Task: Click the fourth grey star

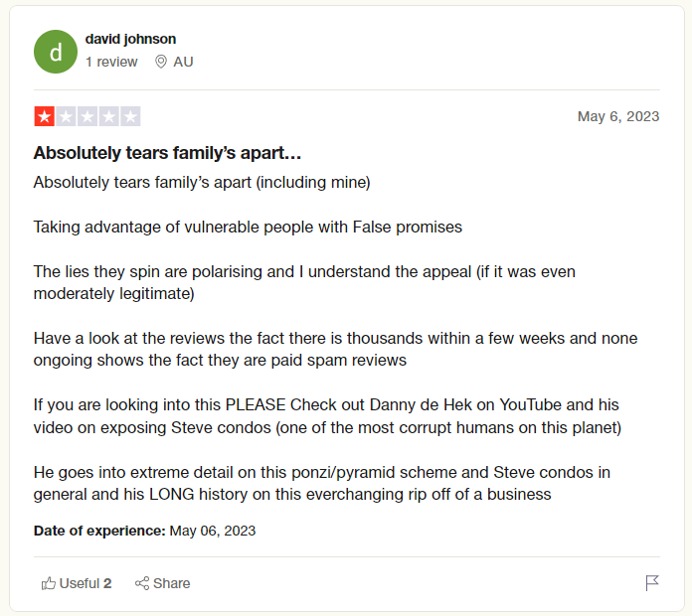Action: point(109,116)
